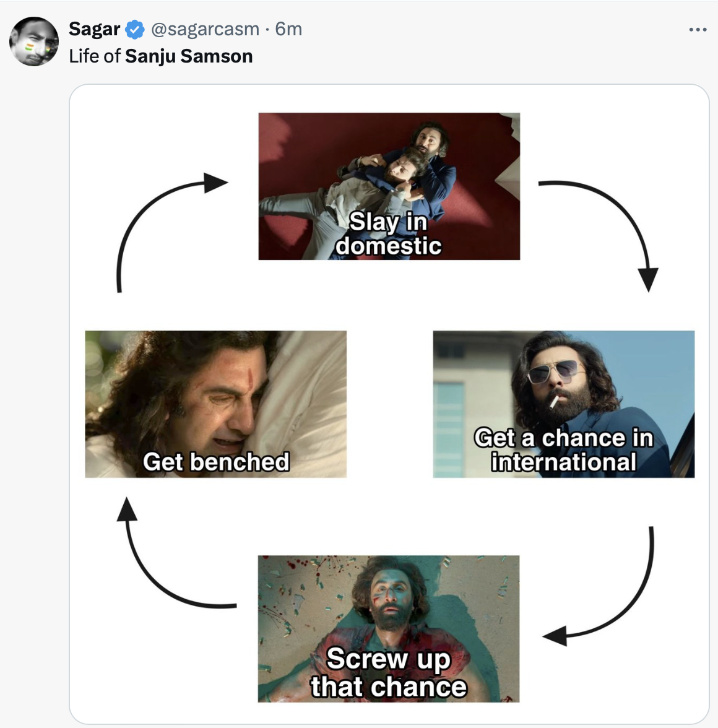This screenshot has width=718, height=728.
Task: Open the @sagarcasm handle link
Action: click(205, 29)
